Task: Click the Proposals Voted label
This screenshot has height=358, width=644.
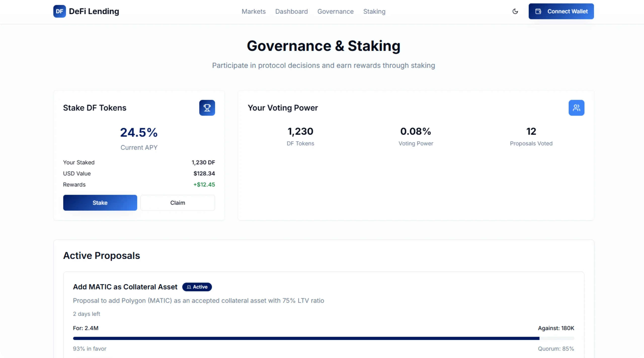Action: tap(531, 143)
